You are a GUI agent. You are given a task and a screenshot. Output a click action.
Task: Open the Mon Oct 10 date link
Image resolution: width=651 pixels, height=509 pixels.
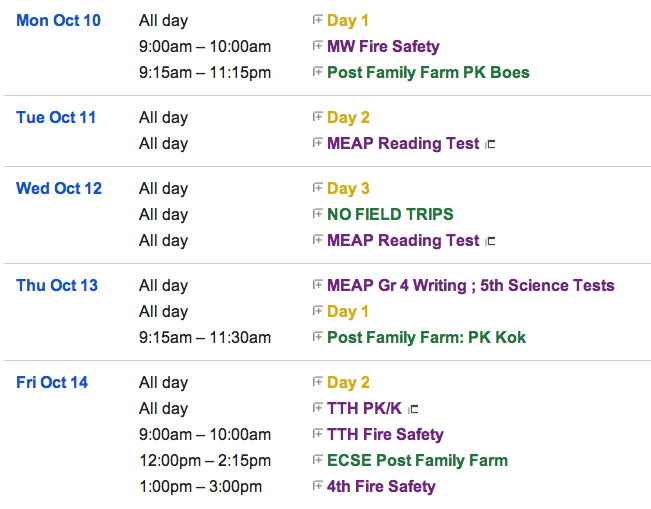point(58,20)
